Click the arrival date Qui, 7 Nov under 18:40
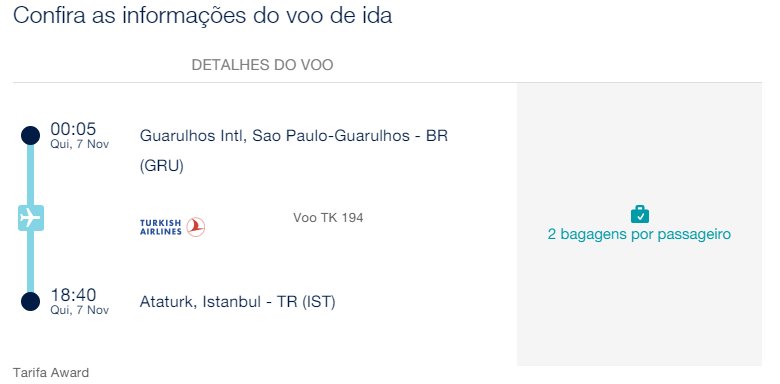This screenshot has height=384, width=780. click(80, 310)
